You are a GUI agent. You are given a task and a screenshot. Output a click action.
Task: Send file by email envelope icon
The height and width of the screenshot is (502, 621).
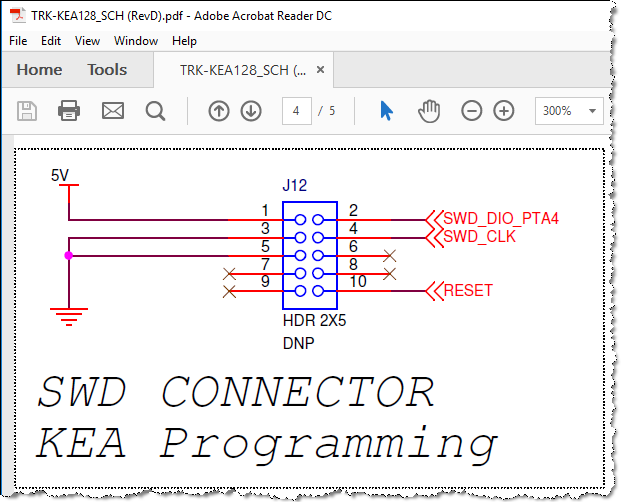[x=113, y=110]
